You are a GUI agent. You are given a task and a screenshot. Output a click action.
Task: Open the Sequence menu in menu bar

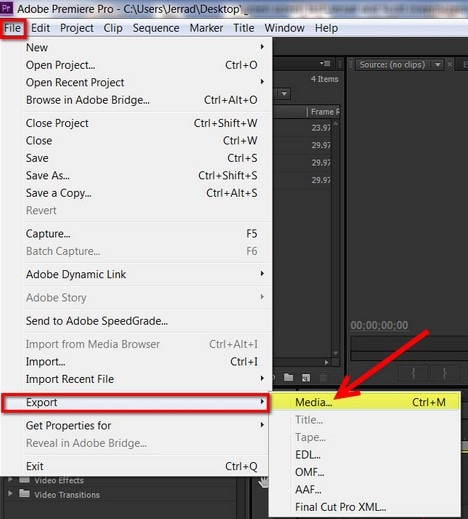point(156,28)
